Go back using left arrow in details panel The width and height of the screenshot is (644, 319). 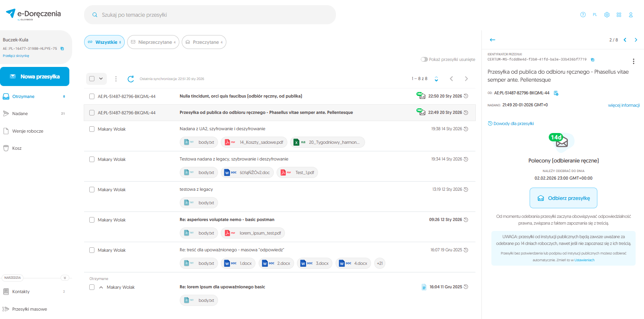point(492,40)
